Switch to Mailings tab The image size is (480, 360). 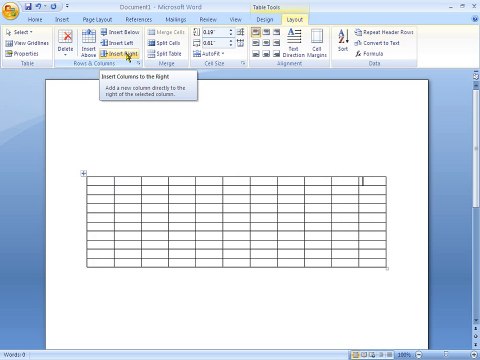[x=176, y=20]
